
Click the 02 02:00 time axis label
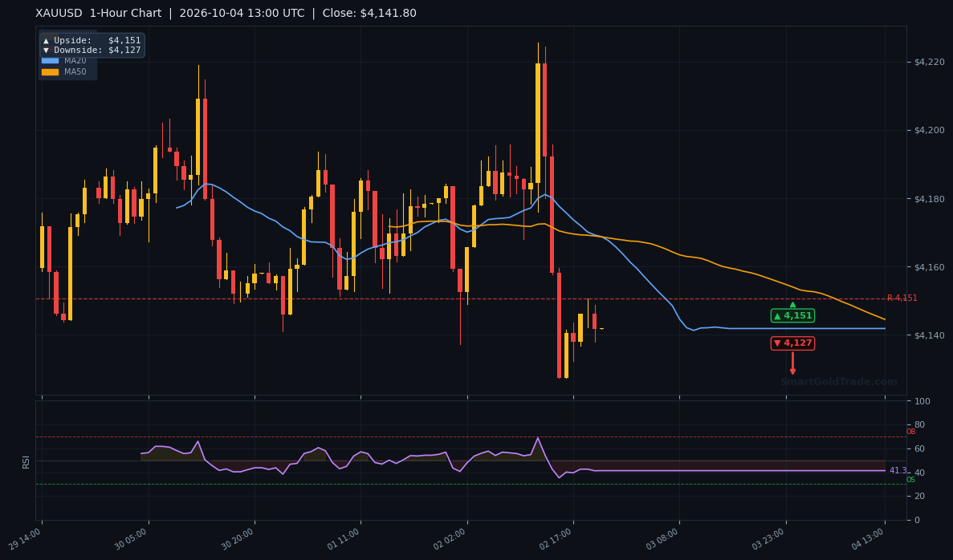coord(450,539)
